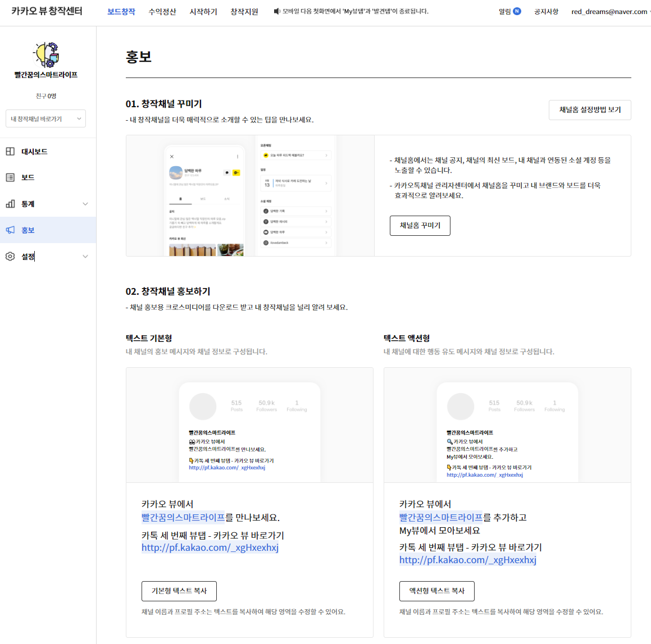Click the 텍스트 기본형 heading
651x644 pixels.
click(149, 338)
